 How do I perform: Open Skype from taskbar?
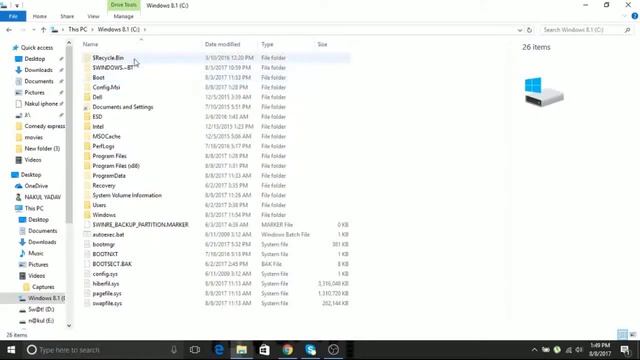310,350
